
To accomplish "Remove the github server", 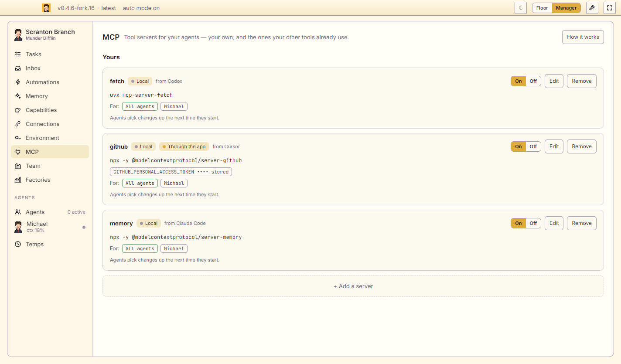I will [x=582, y=146].
